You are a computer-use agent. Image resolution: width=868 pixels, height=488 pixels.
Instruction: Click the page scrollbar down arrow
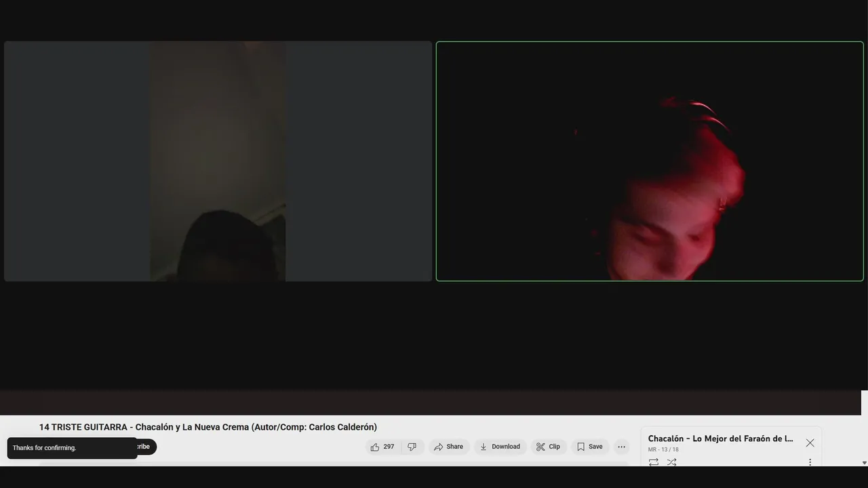click(864, 463)
